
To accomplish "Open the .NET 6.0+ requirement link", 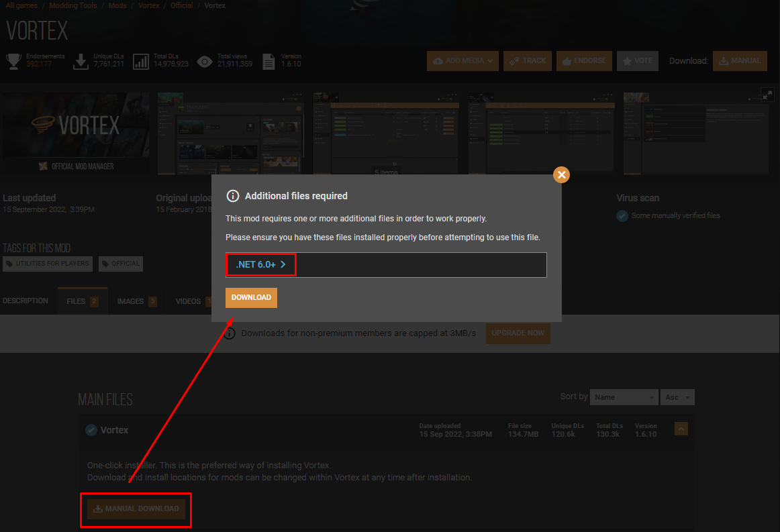I will pyautogui.click(x=260, y=264).
